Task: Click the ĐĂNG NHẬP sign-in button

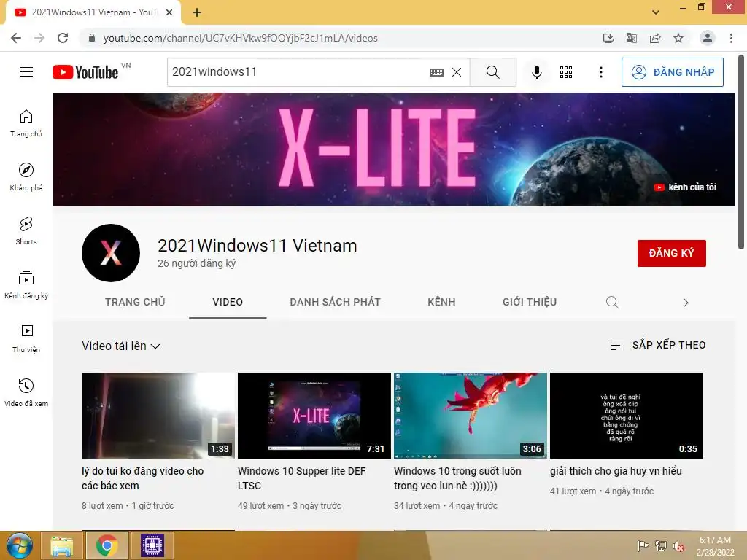Action: (672, 72)
